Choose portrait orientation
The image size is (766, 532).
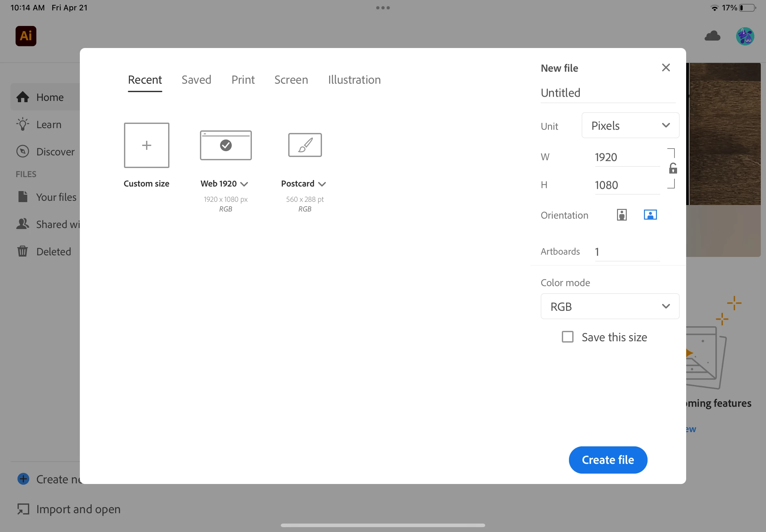tap(622, 215)
